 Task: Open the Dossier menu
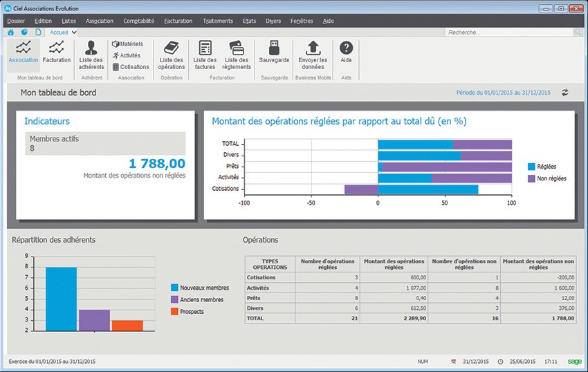16,21
